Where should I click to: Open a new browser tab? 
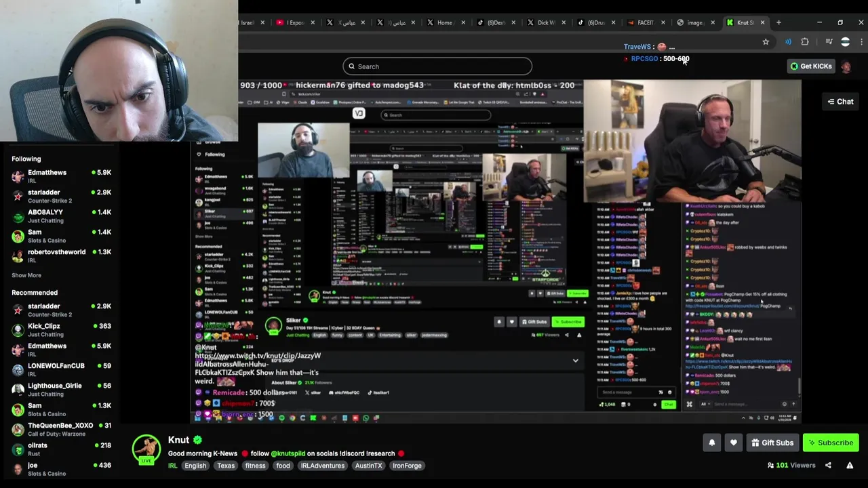pyautogui.click(x=778, y=22)
